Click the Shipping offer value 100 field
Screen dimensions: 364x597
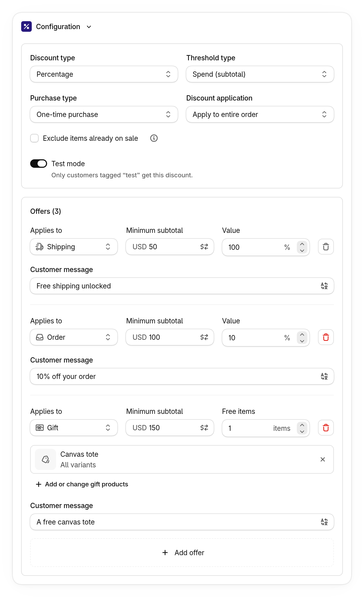[x=266, y=247]
